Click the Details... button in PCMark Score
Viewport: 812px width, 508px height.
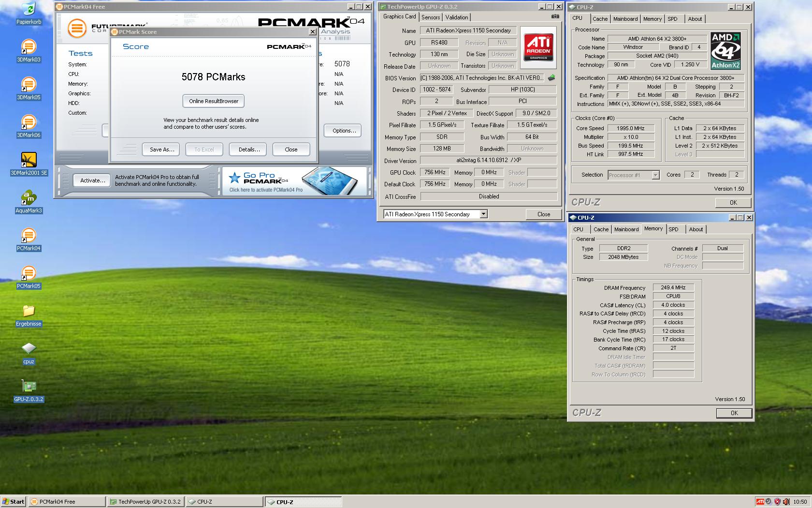[248, 149]
